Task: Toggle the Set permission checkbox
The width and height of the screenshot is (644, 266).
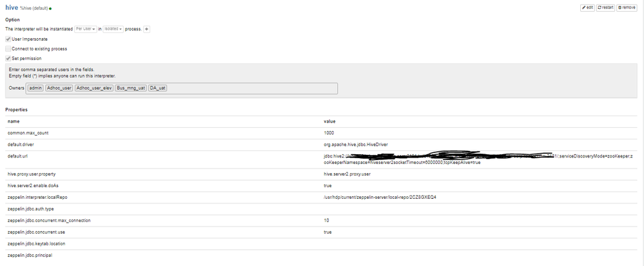Action: [x=8, y=58]
